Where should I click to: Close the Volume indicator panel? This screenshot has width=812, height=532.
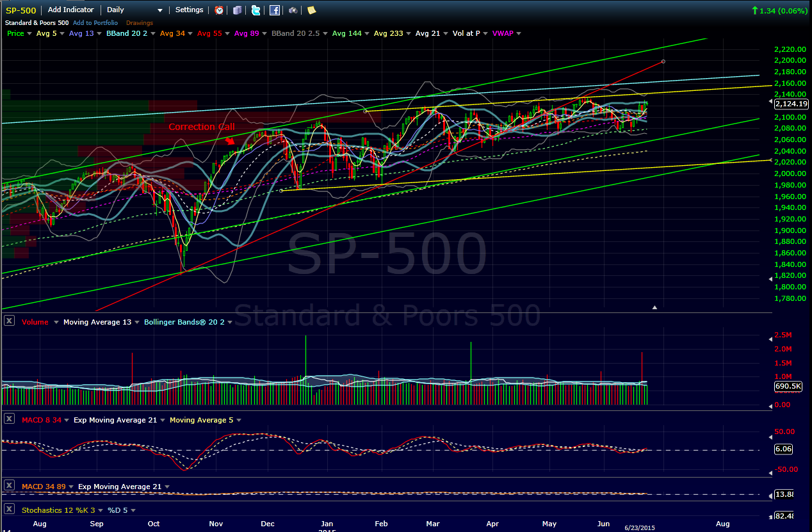pos(9,321)
